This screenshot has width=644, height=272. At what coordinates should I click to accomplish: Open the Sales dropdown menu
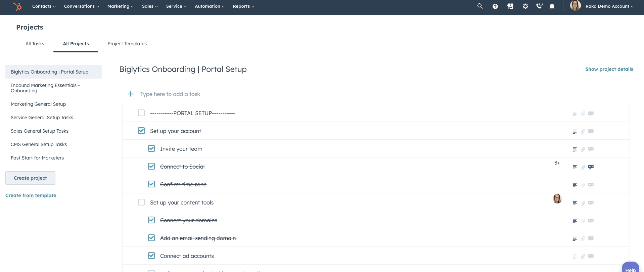[x=150, y=6]
